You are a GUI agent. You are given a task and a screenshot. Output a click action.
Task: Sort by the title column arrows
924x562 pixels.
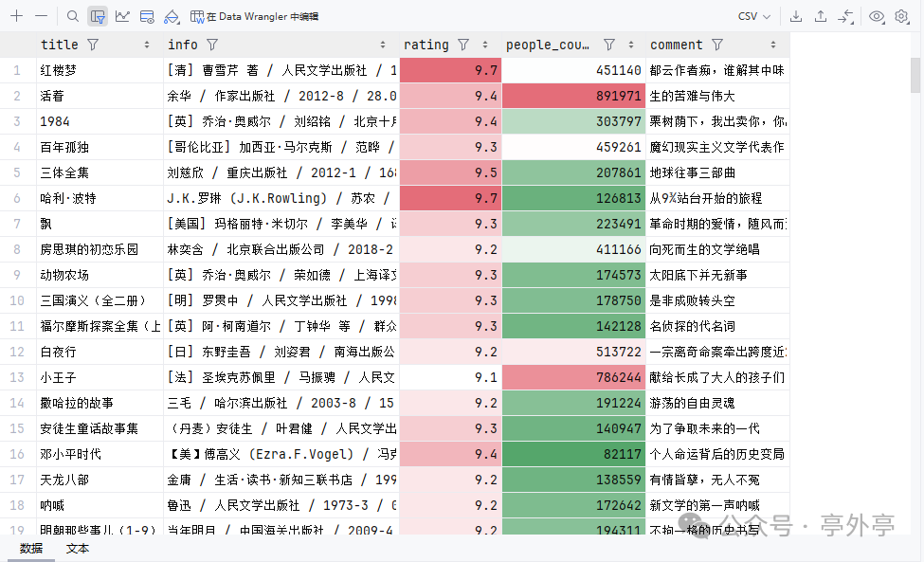[147, 45]
